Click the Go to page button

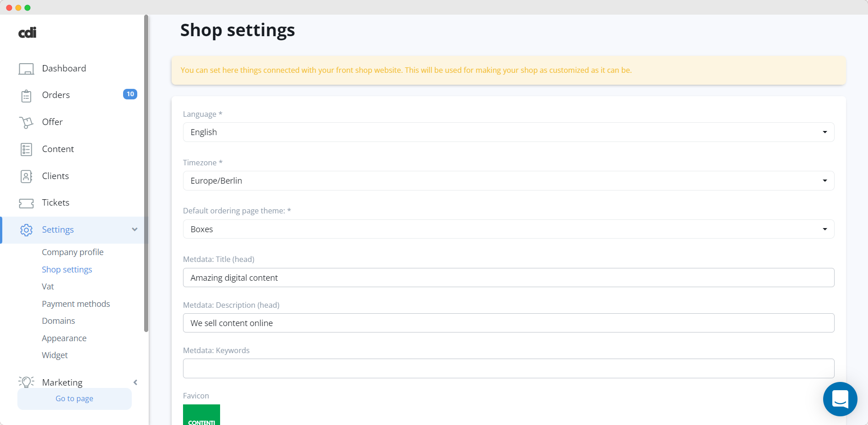coord(75,398)
